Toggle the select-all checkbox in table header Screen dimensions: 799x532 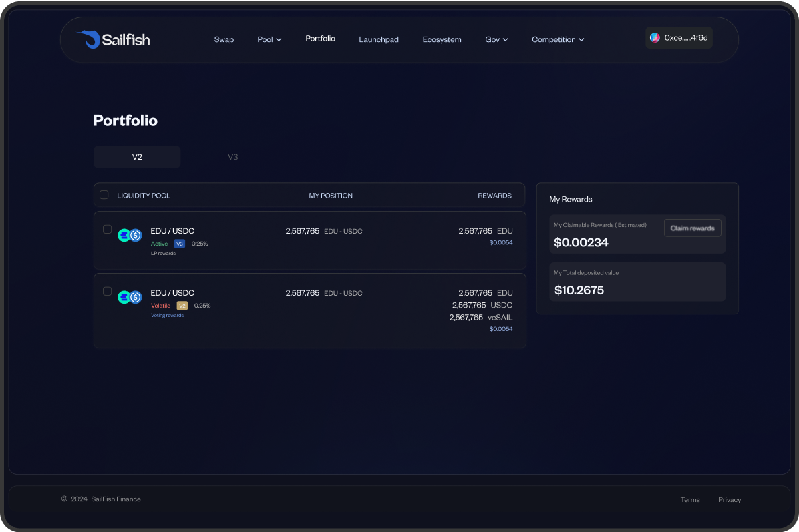104,195
